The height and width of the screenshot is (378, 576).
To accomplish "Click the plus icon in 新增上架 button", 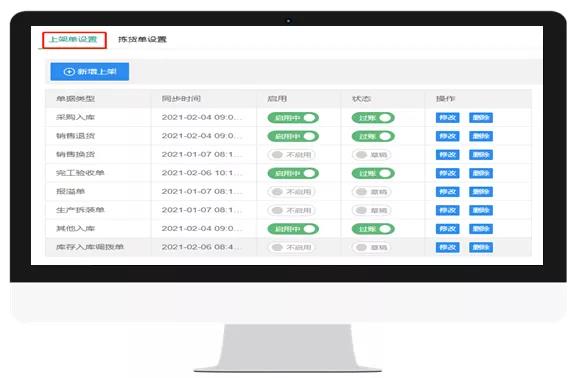I will pyautogui.click(x=69, y=72).
